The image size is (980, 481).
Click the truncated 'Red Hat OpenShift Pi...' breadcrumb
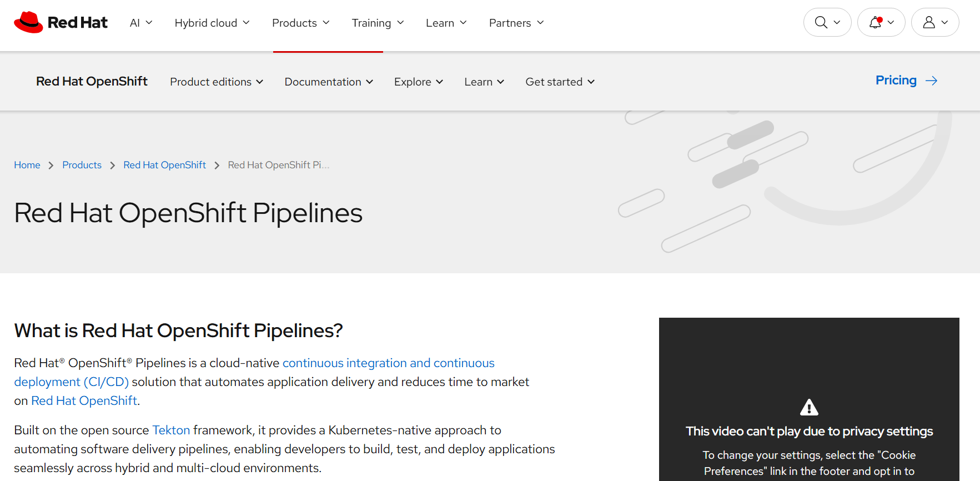(x=279, y=165)
